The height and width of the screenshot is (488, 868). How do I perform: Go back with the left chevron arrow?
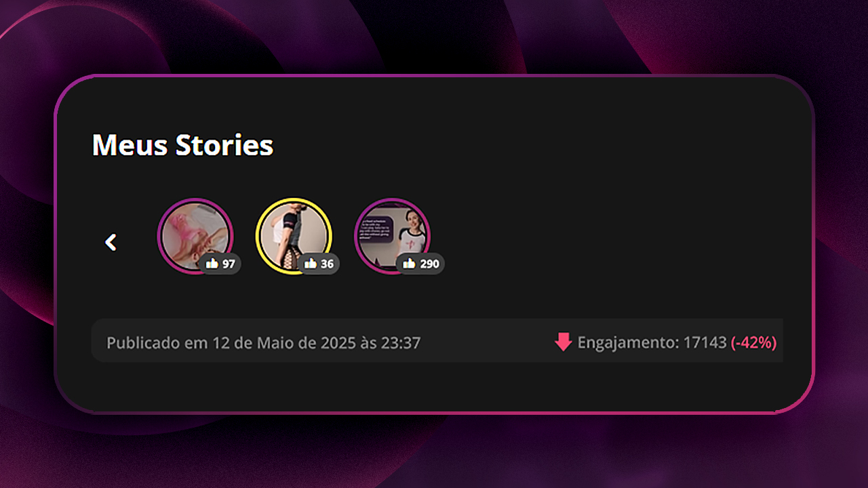pos(111,242)
